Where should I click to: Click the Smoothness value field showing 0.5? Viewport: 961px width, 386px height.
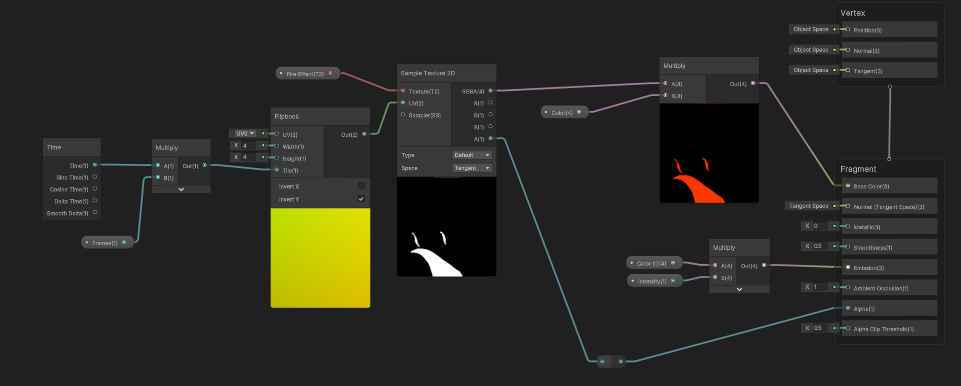pos(821,246)
